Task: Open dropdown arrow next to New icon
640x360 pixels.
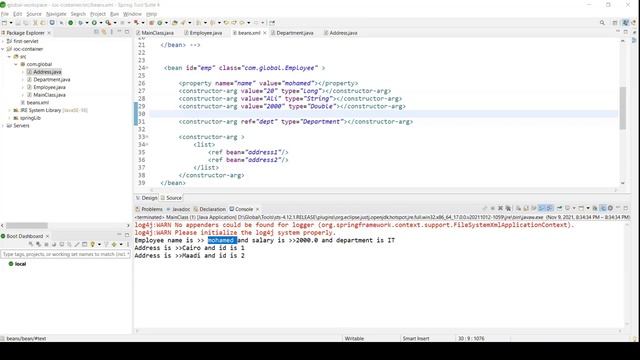Action: pos(11,23)
